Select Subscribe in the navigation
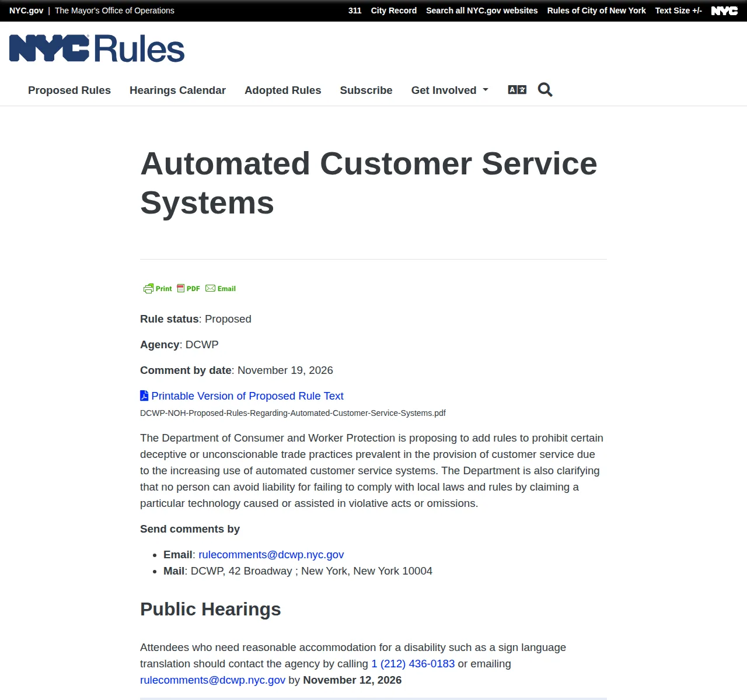Viewport: 747px width, 700px height. click(366, 90)
